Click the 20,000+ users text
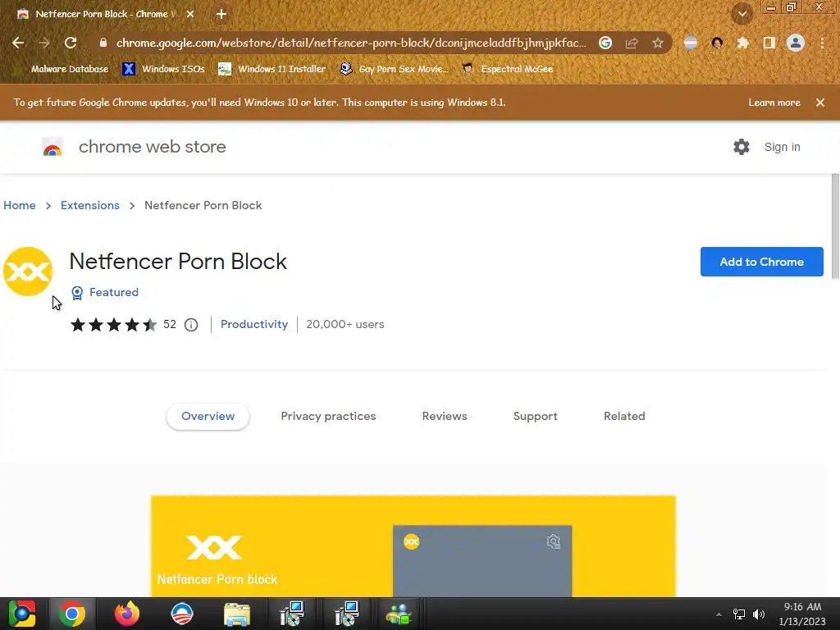840x630 pixels. coord(345,324)
